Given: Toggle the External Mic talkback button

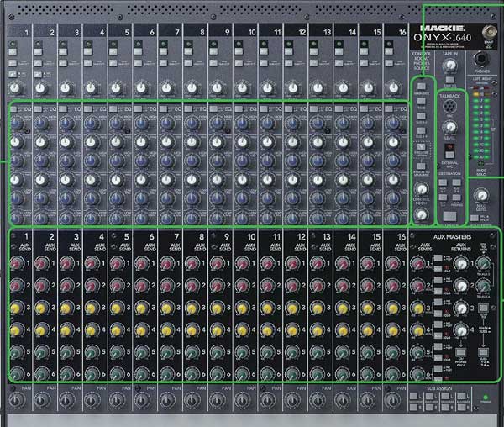Looking at the screenshot, I should [x=449, y=155].
